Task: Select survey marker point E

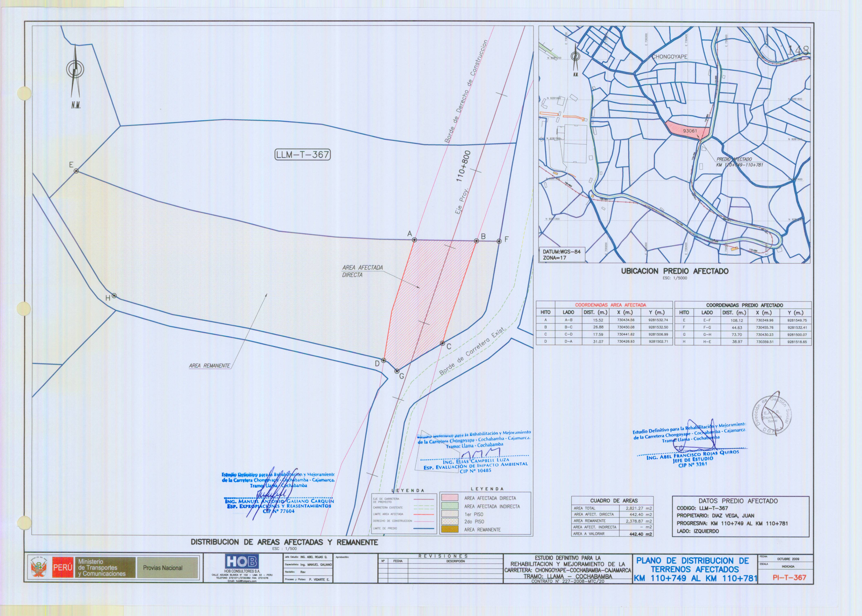Action: [76, 171]
